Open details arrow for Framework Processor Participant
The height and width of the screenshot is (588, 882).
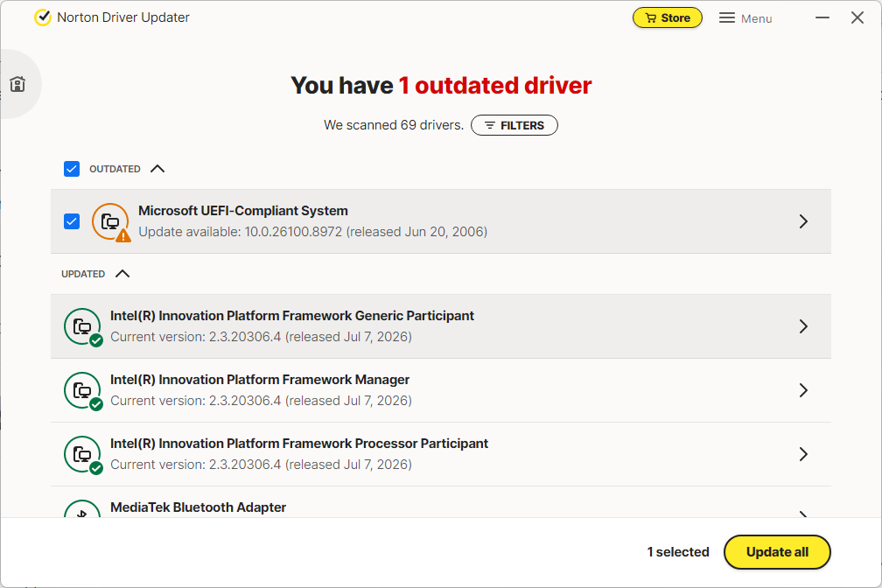[x=803, y=454]
